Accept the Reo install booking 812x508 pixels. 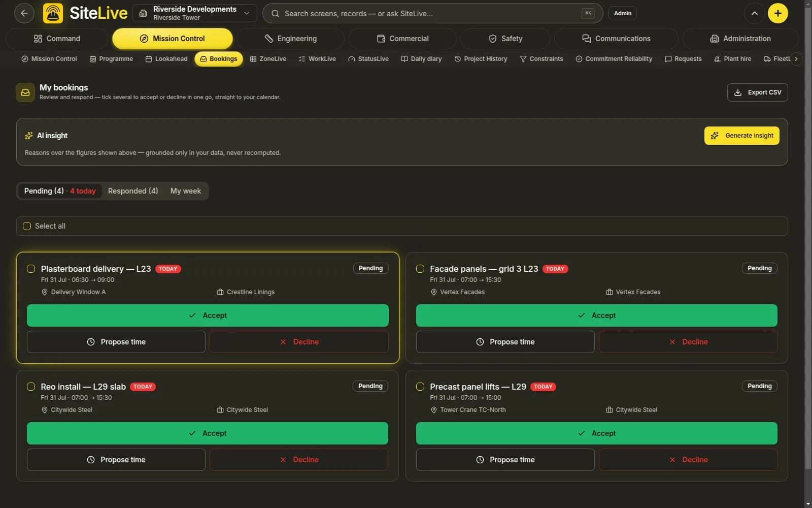(x=208, y=433)
